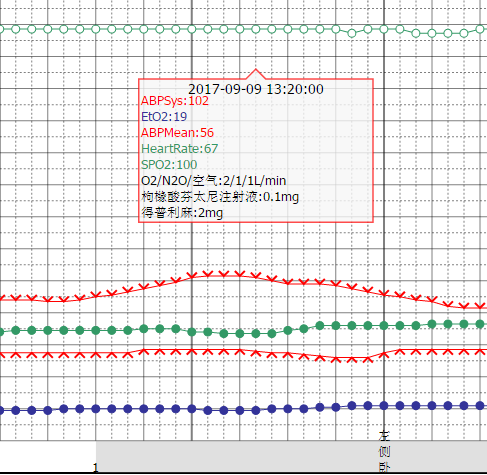Click the tooltip's pointed arrow tip
The image size is (487, 475).
[x=256, y=70]
